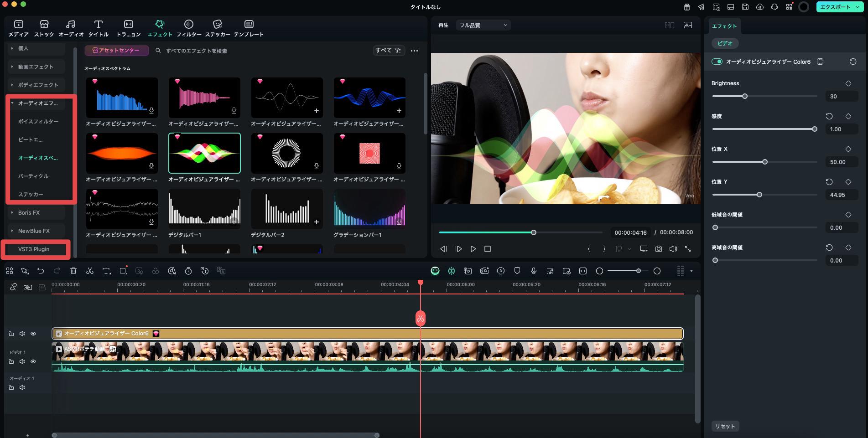
Task: Reset the 感度 parameter
Action: [x=829, y=116]
